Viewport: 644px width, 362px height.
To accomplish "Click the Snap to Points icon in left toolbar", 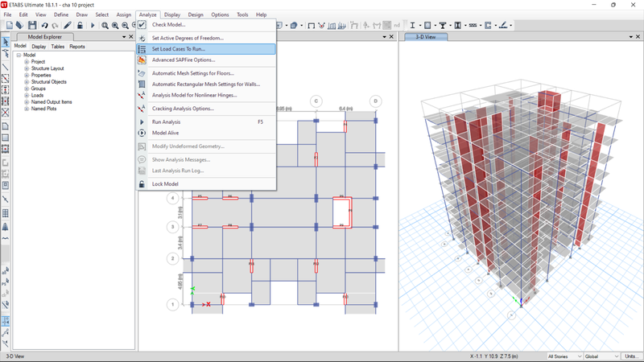I will pyautogui.click(x=6, y=320).
